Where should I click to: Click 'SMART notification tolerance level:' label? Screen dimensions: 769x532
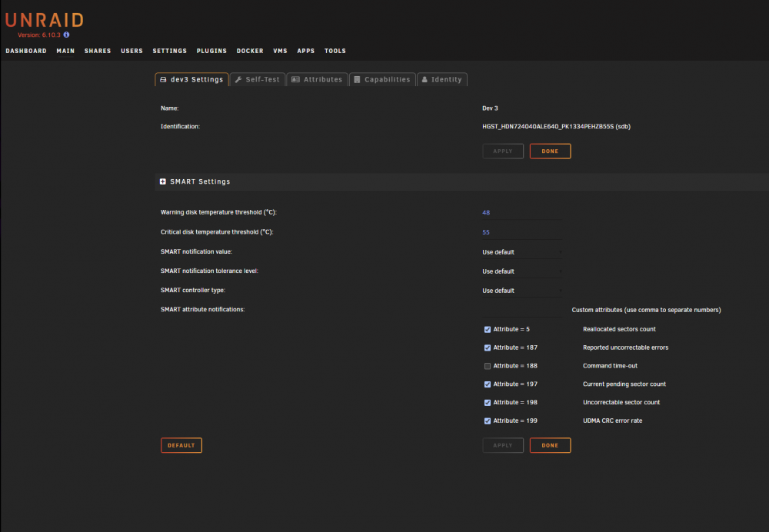pos(209,271)
